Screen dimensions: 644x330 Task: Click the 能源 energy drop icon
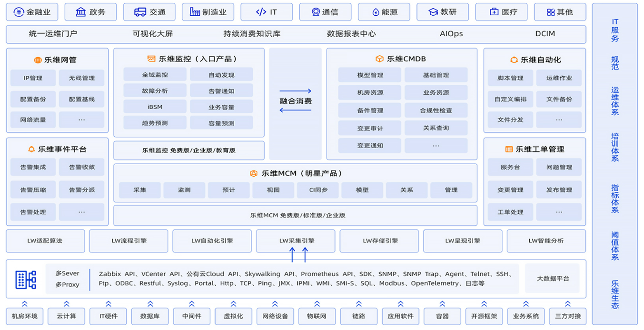coord(376,12)
